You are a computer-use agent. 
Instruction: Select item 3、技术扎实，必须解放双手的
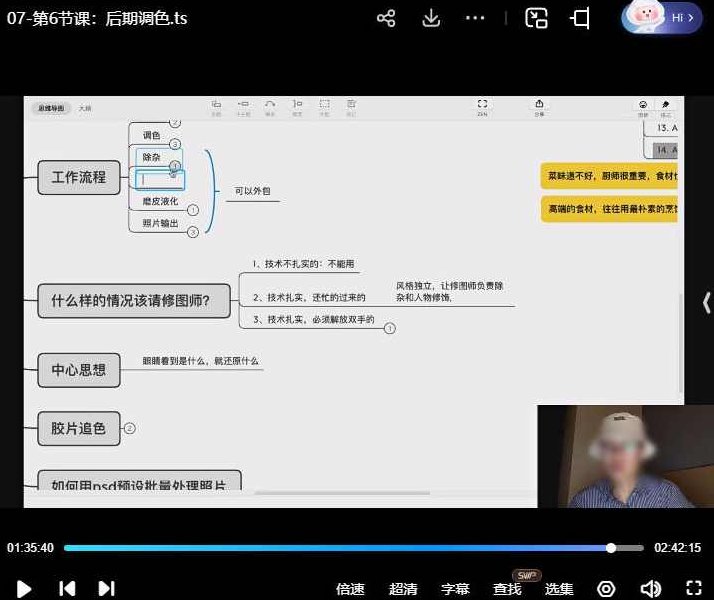tap(314, 320)
